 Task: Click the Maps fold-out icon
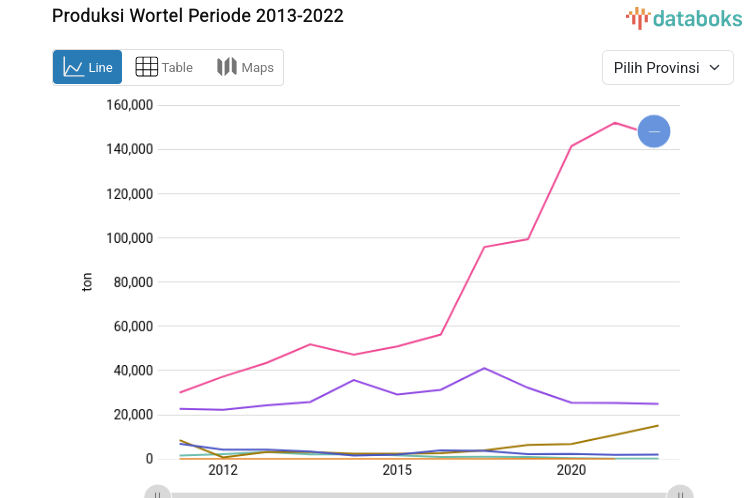pyautogui.click(x=227, y=67)
